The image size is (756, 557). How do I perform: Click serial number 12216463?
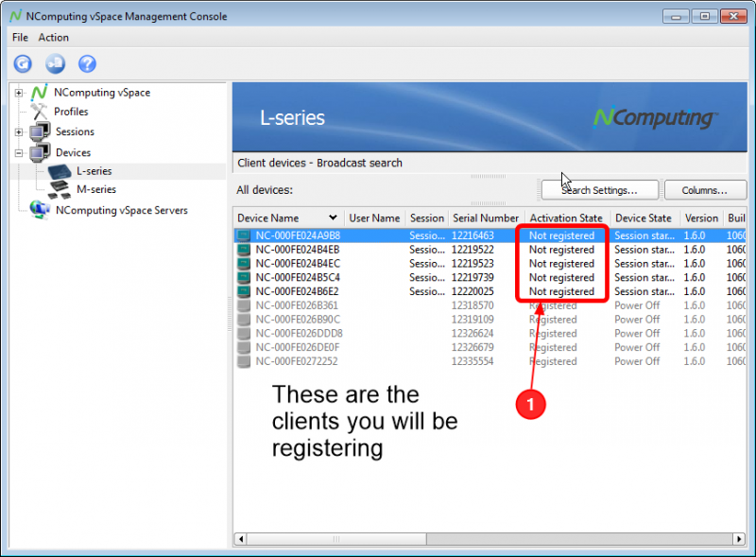pyautogui.click(x=472, y=235)
